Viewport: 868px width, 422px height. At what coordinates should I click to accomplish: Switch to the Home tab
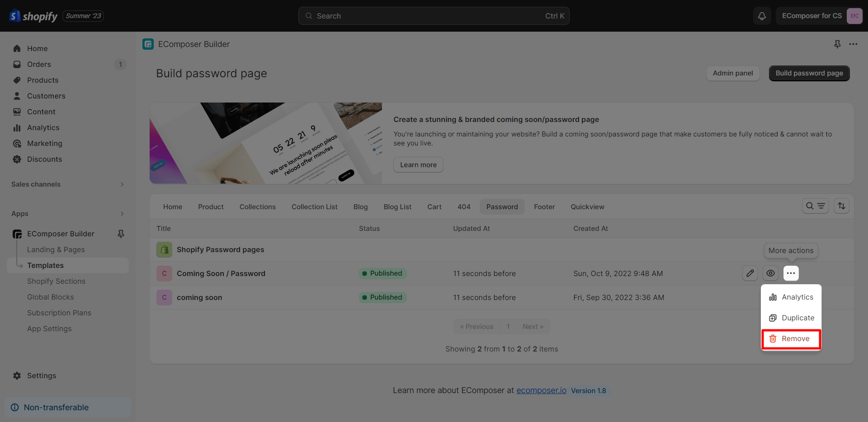(x=173, y=207)
